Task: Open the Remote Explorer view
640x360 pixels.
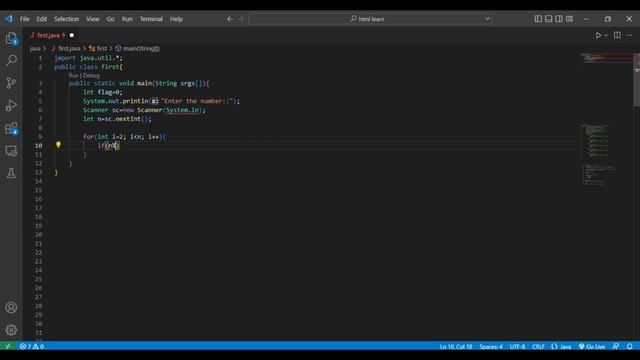Action: point(11,151)
